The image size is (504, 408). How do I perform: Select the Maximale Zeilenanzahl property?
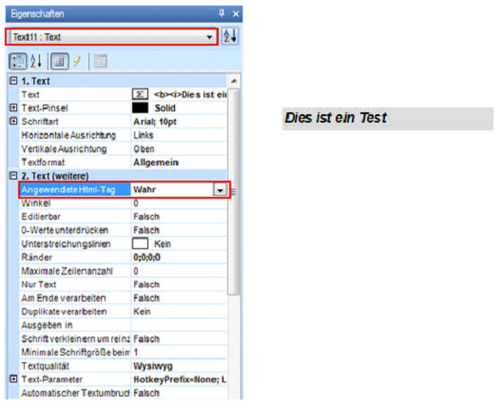(123, 271)
